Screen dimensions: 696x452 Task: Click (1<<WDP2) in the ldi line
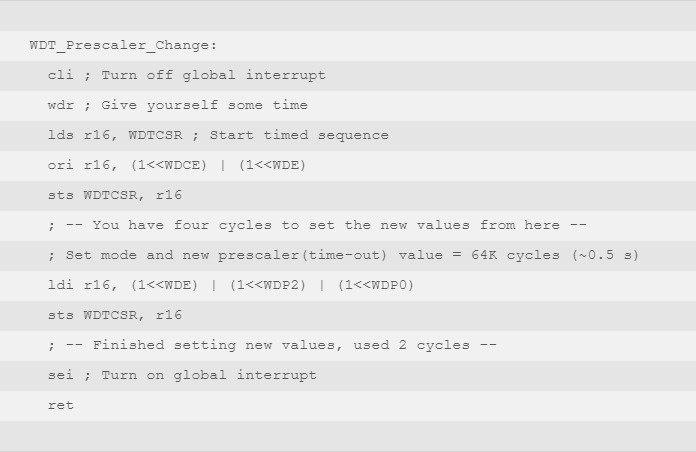point(268,285)
